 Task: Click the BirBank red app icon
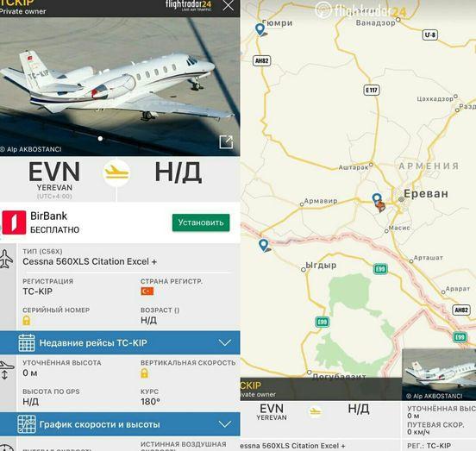pyautogui.click(x=14, y=222)
